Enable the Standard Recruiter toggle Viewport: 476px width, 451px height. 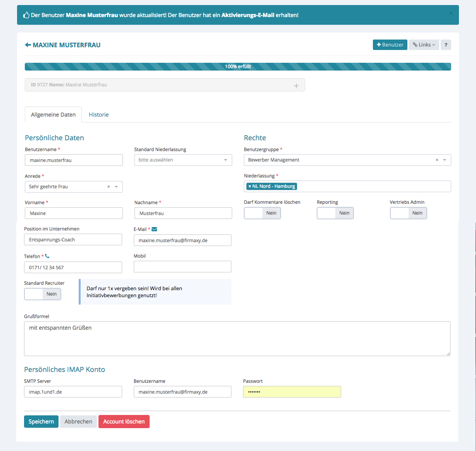(42, 294)
